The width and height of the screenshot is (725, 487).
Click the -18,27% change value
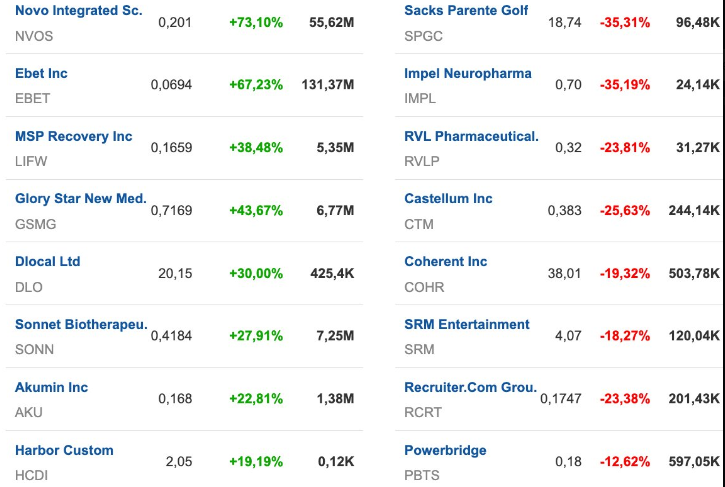[x=625, y=336]
